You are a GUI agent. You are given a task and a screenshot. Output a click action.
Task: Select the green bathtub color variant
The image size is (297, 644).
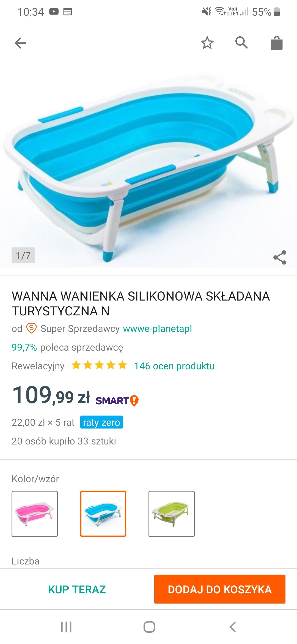(x=172, y=514)
